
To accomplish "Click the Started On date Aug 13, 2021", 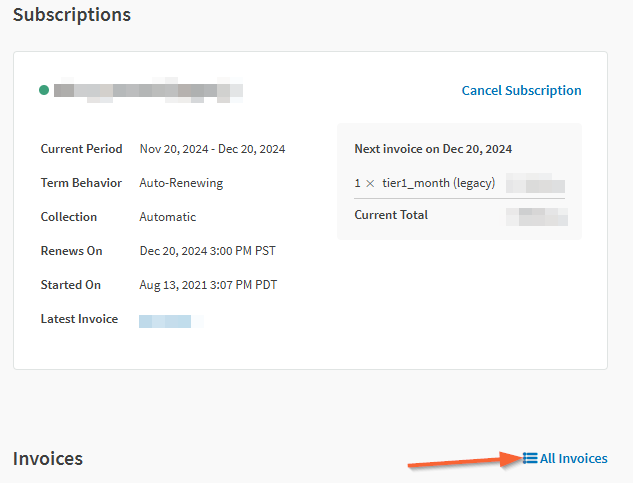I will (208, 285).
